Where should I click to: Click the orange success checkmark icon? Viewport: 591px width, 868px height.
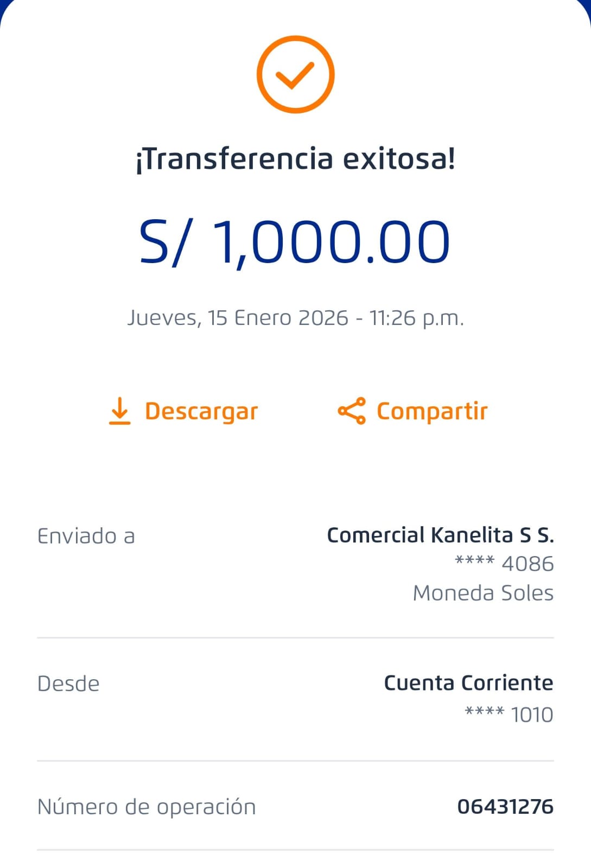pos(295,75)
